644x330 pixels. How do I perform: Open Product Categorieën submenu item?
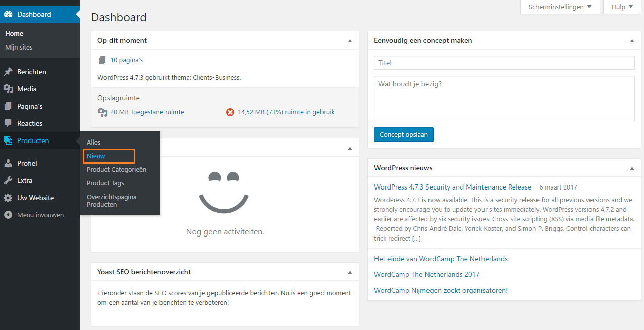click(117, 169)
